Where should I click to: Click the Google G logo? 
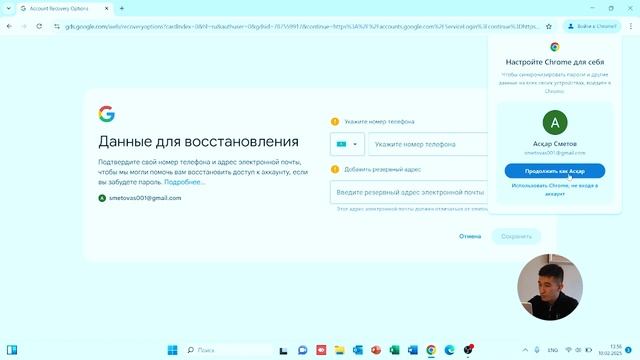click(107, 114)
